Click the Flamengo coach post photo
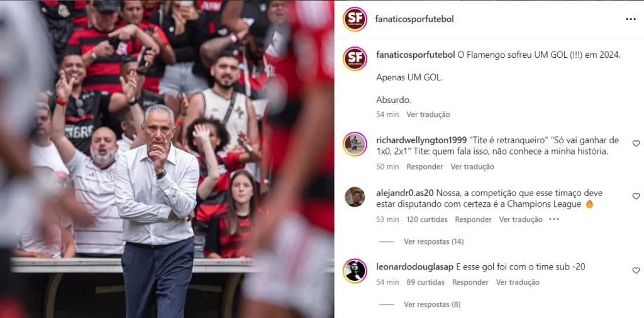Screen dimensions: 644x318 tap(167, 159)
